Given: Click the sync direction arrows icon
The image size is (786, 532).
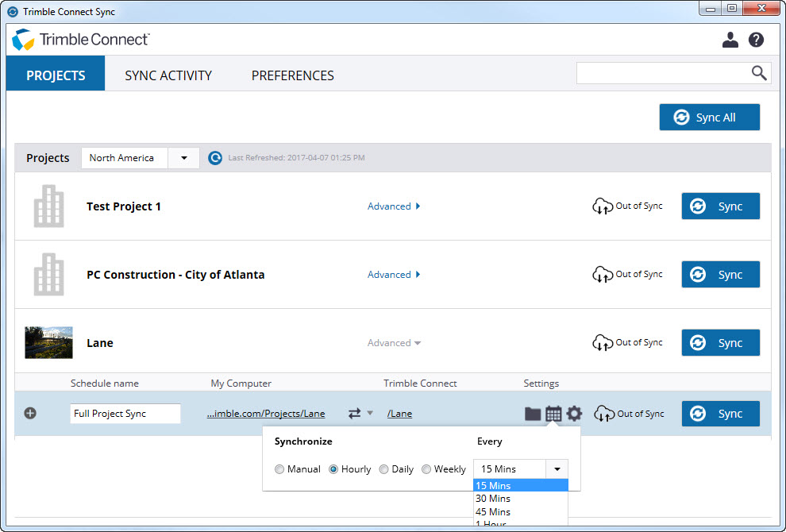Looking at the screenshot, I should point(355,414).
